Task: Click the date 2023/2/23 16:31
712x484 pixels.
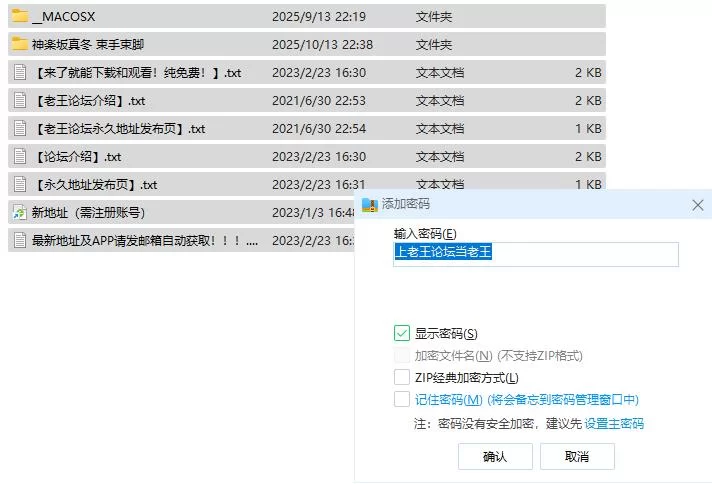Action: [319, 185]
